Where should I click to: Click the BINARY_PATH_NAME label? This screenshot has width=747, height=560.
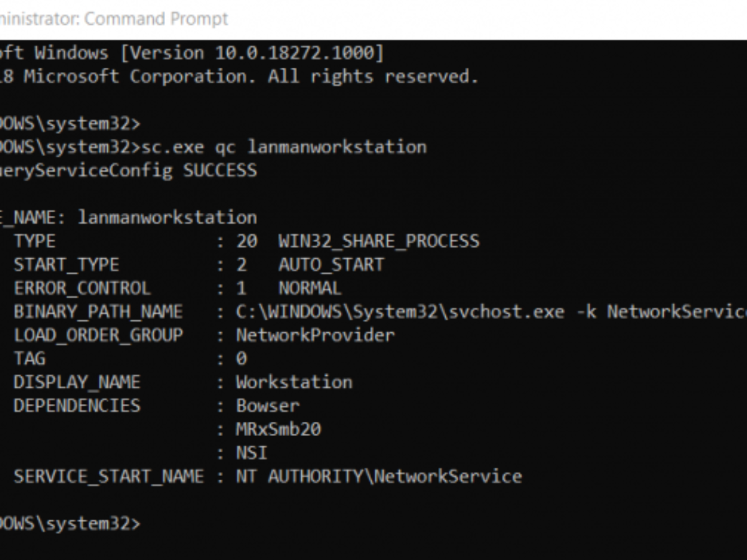click(x=98, y=312)
